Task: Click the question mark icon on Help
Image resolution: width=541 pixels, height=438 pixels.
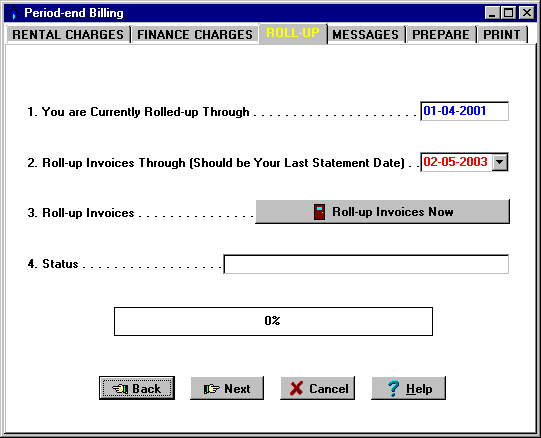Action: tap(393, 389)
